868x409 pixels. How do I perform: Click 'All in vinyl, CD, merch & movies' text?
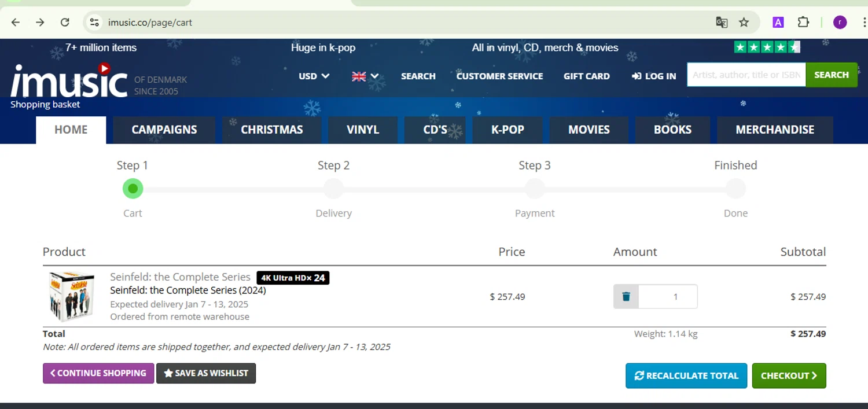point(545,47)
